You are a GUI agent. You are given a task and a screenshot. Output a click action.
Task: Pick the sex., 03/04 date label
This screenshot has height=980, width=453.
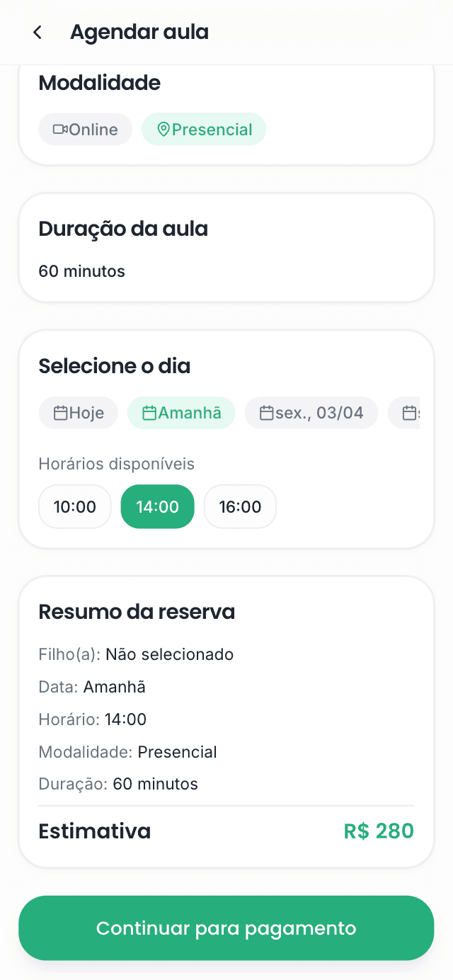[319, 413]
